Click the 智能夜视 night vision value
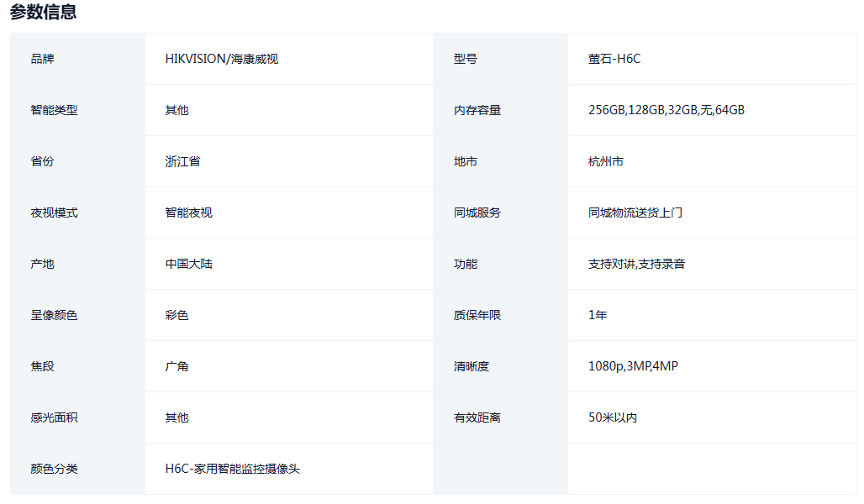This screenshot has width=864, height=504. [188, 213]
